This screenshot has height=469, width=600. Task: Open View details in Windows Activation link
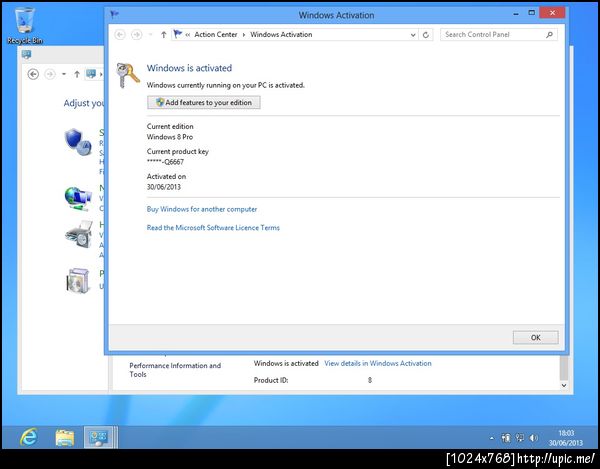[378, 363]
